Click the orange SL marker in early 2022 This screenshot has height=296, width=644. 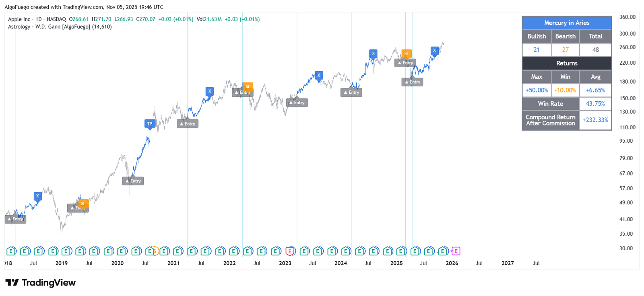coord(248,86)
